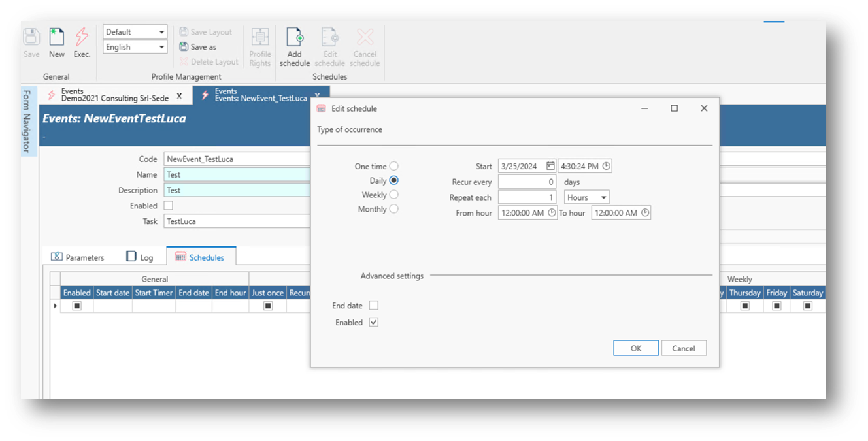Select the One time occurrence option
This screenshot has height=441, width=868.
[393, 166]
